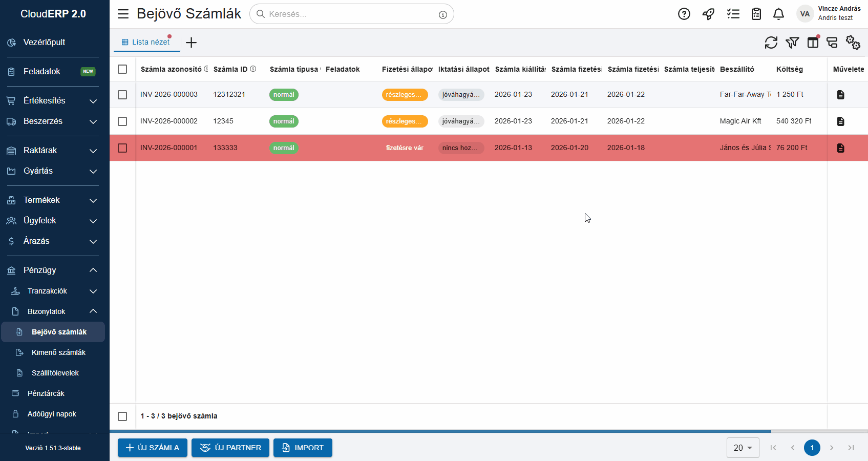The image size is (868, 461).
Task: Click the IMPORT button
Action: pos(303,448)
